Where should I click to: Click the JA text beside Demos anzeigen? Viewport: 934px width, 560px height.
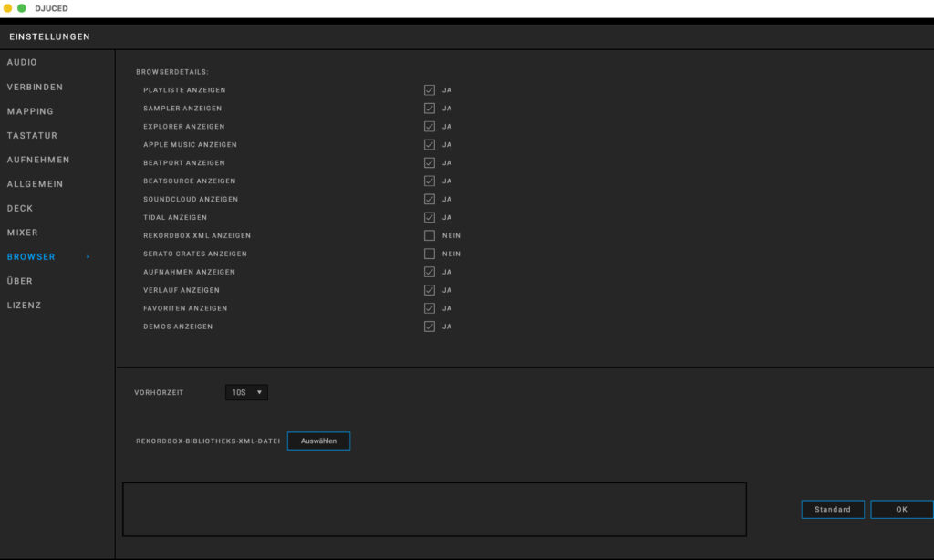tap(447, 327)
